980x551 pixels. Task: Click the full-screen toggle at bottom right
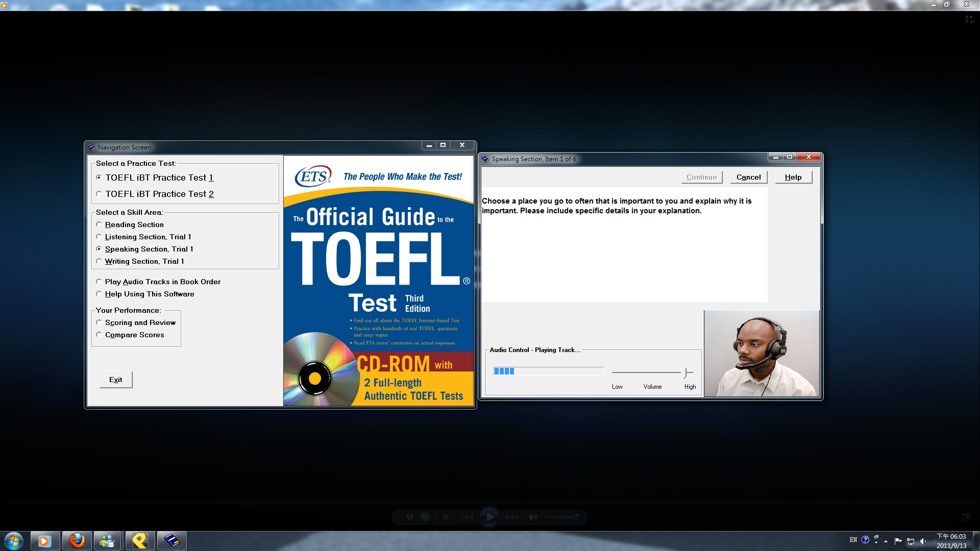coord(966,517)
